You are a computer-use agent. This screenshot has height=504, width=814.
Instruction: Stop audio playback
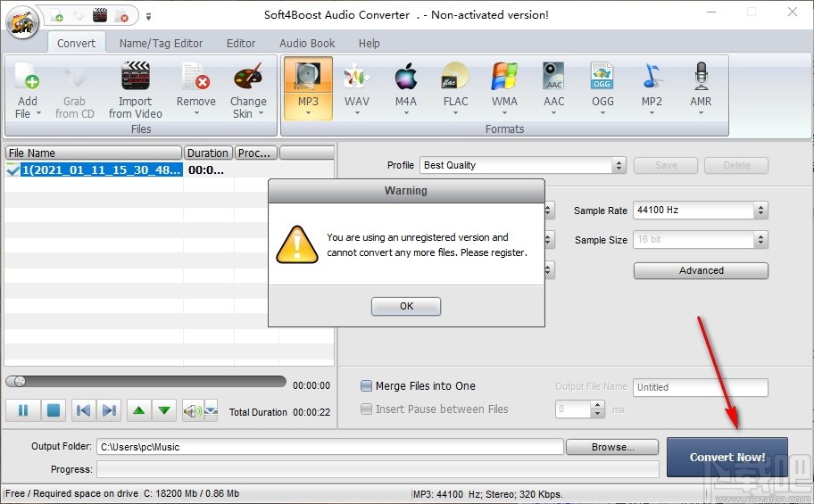pyautogui.click(x=53, y=410)
